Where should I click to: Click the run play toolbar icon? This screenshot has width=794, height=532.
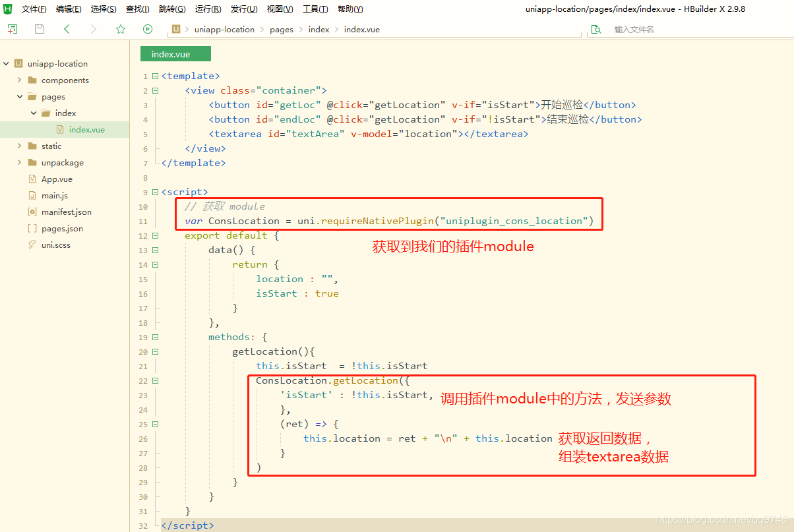click(148, 29)
